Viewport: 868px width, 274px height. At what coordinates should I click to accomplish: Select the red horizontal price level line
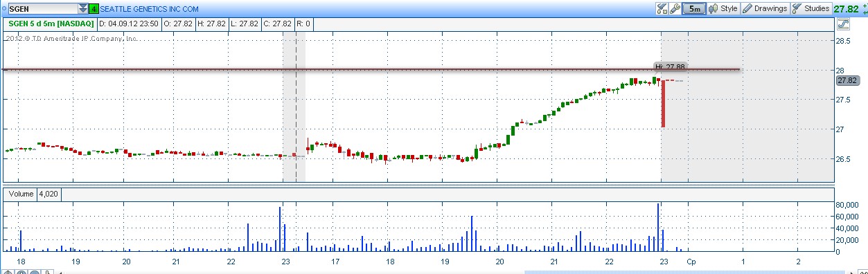(x=371, y=69)
